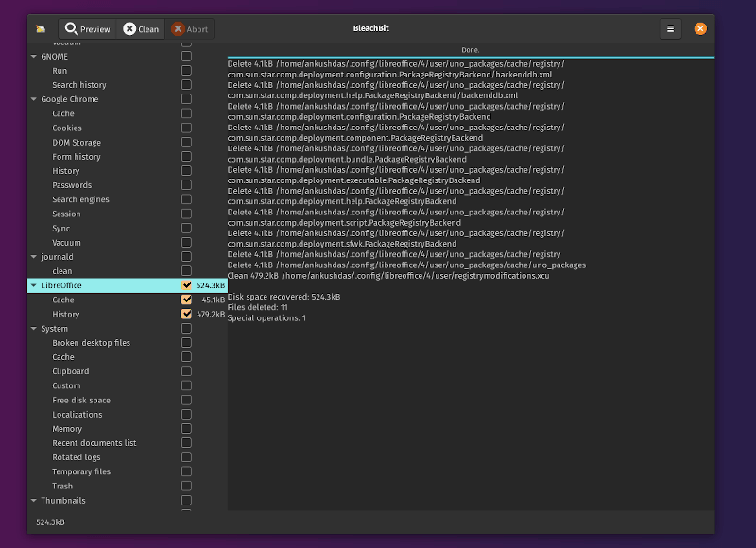Image resolution: width=756 pixels, height=548 pixels.
Task: Select Cache under Google Chrome
Action: click(x=63, y=113)
